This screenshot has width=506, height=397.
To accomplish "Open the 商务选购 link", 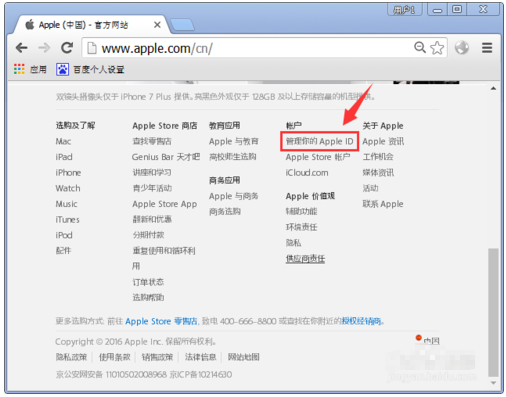I will [x=225, y=212].
